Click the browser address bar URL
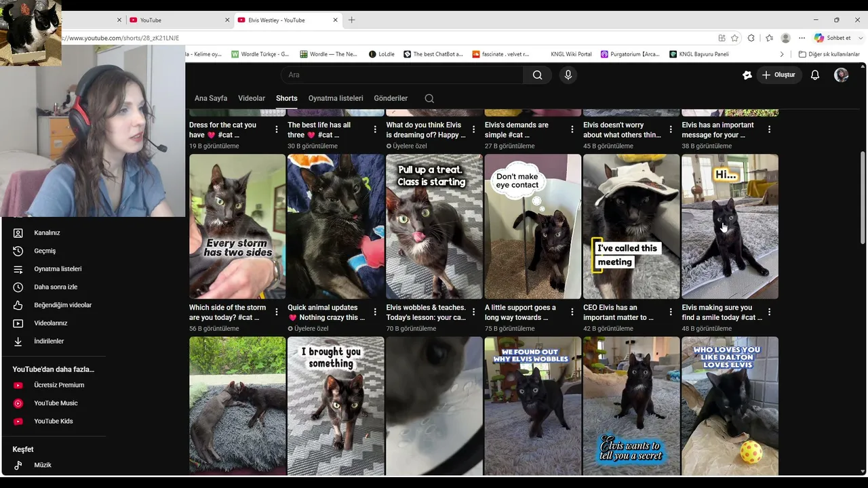 pos(122,38)
